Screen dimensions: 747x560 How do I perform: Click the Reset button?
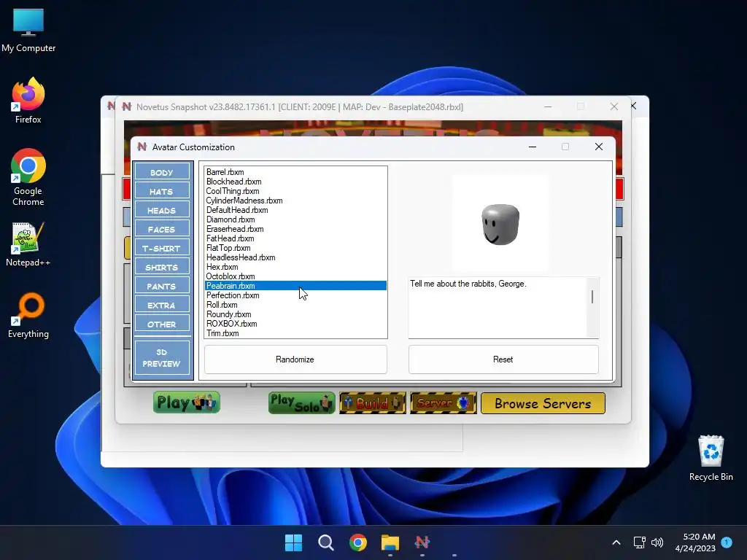point(503,359)
